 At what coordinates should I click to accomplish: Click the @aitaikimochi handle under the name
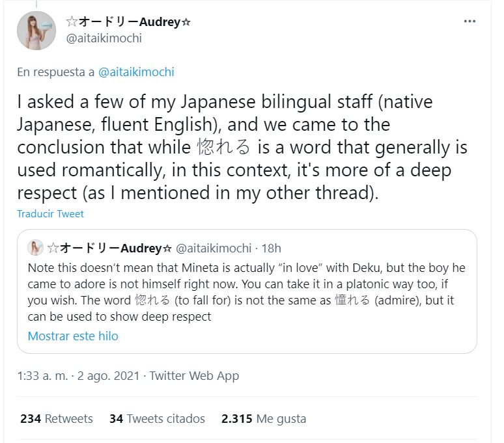(x=104, y=38)
